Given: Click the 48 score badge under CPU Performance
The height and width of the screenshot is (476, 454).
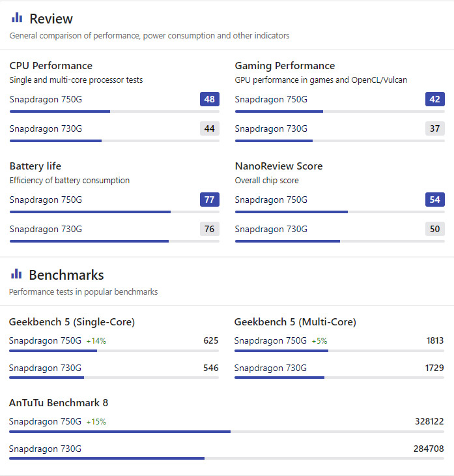Looking at the screenshot, I should click(210, 99).
